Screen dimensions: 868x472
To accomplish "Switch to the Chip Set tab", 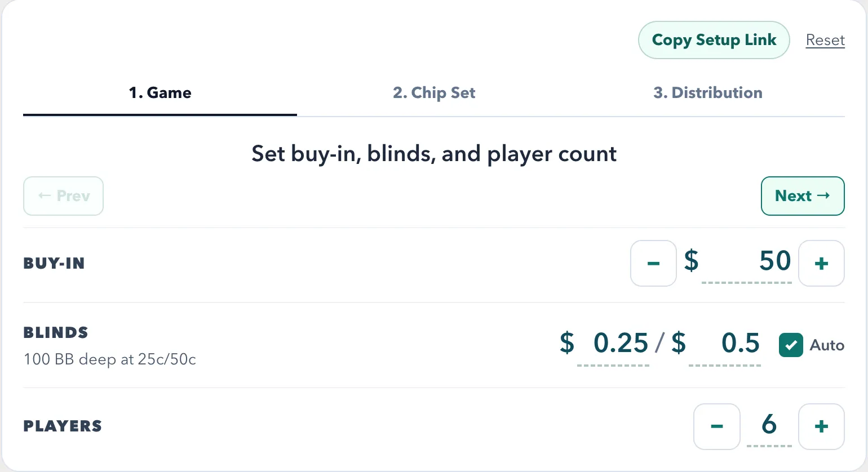I will coord(434,93).
